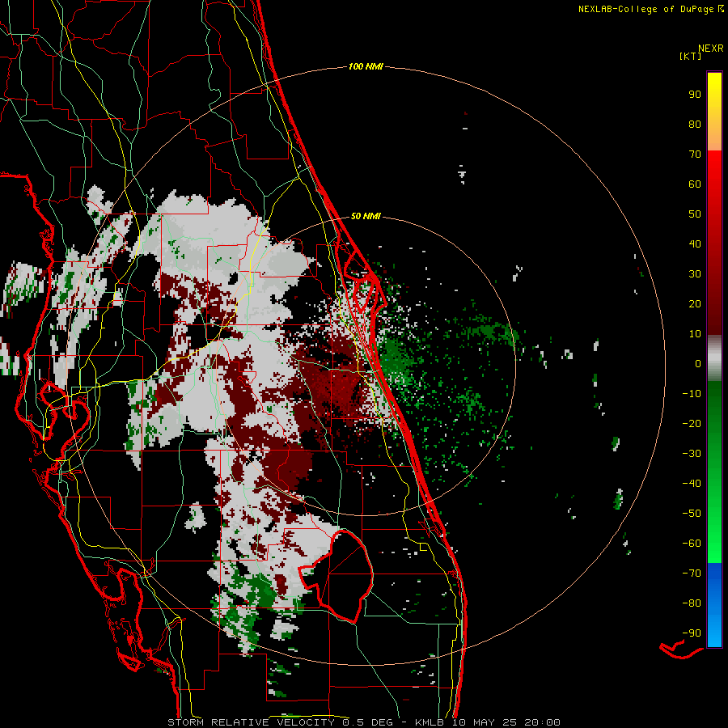728x728 pixels.
Task: Click the -90 value on the velocity scale
Action: (692, 633)
